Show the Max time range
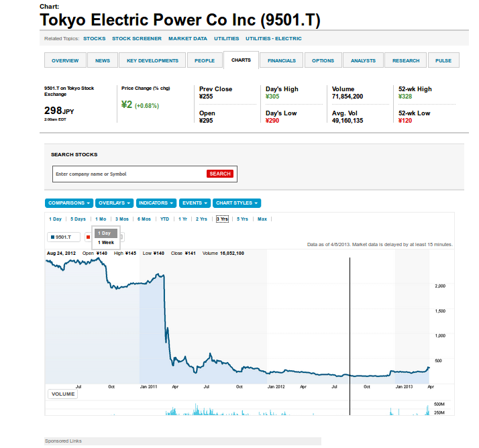The image size is (479, 448). point(262,219)
